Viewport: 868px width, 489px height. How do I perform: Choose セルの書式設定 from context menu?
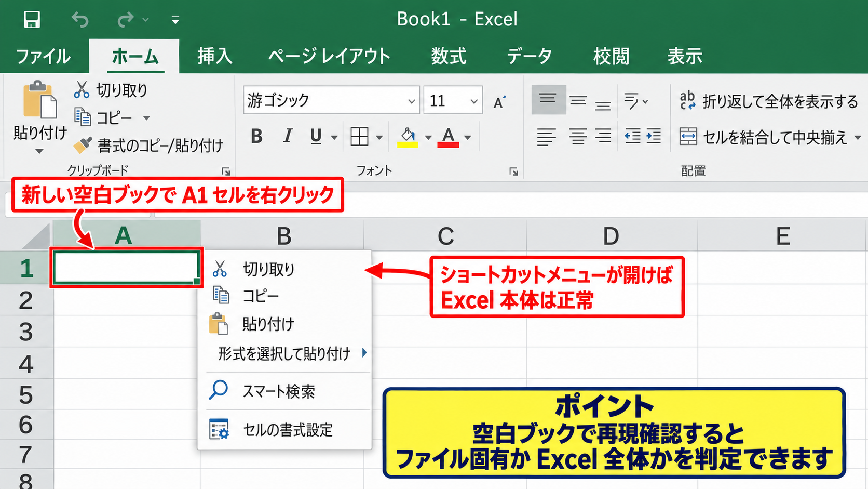[284, 430]
